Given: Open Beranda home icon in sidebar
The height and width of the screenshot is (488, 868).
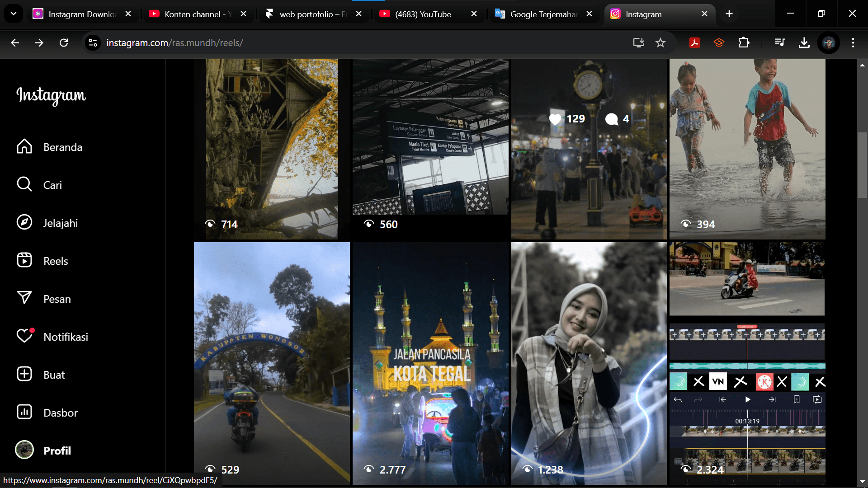Looking at the screenshot, I should [24, 147].
